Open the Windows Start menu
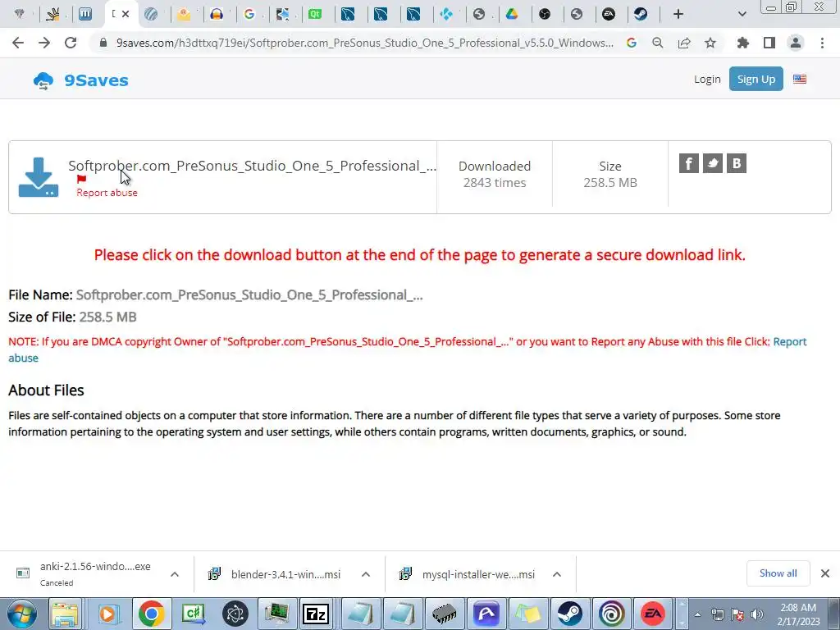The width and height of the screenshot is (840, 630). pos(22,614)
